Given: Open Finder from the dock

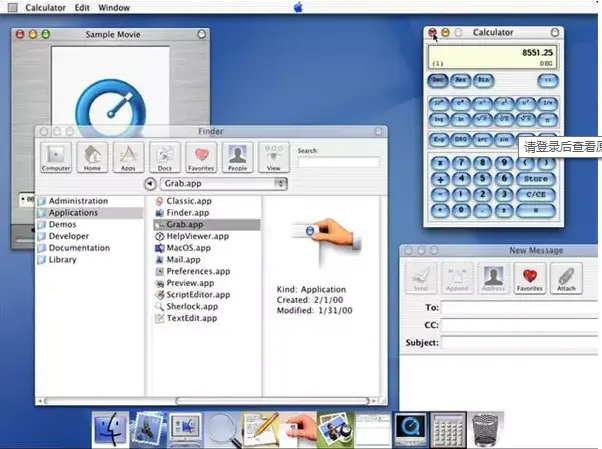Looking at the screenshot, I should click(x=110, y=429).
